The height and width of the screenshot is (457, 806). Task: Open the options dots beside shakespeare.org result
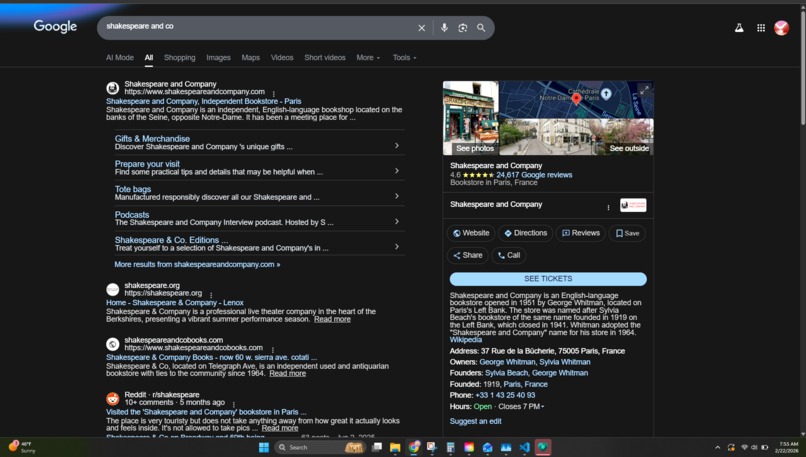(x=211, y=295)
